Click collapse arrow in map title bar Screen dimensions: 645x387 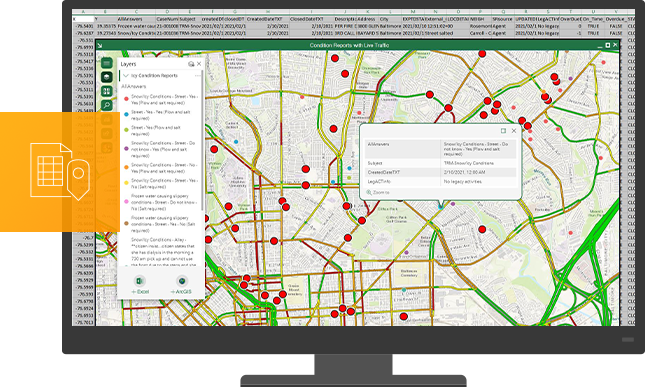(x=100, y=45)
